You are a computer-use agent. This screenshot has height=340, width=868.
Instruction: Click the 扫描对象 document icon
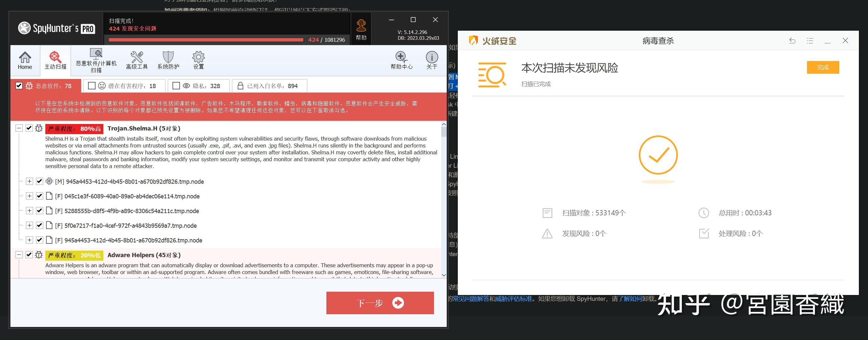tap(547, 213)
